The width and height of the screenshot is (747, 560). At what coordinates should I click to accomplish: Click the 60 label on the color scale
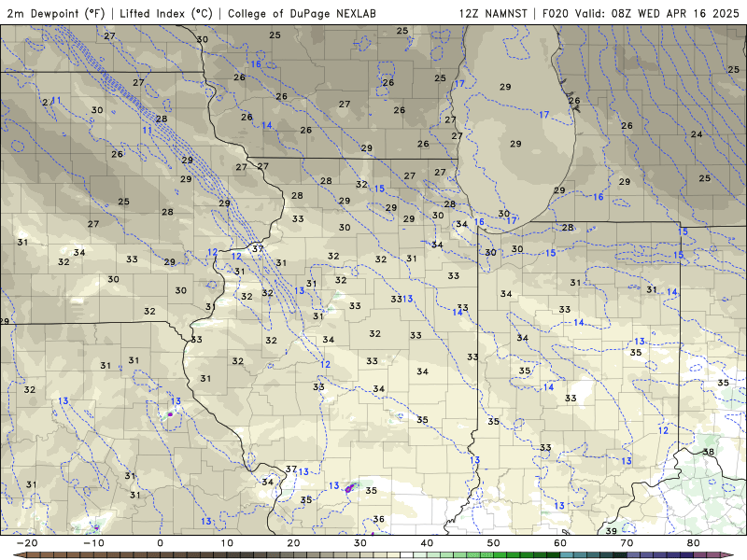tap(560, 543)
